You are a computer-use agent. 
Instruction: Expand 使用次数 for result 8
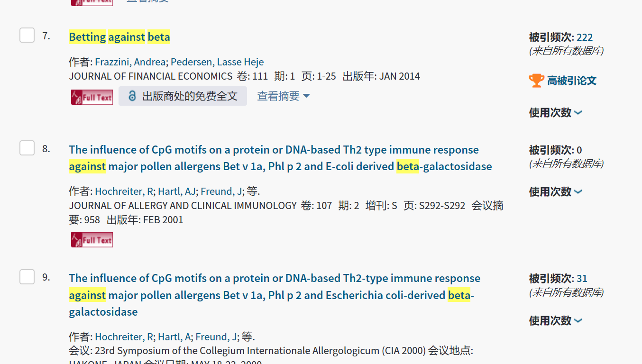coord(555,192)
